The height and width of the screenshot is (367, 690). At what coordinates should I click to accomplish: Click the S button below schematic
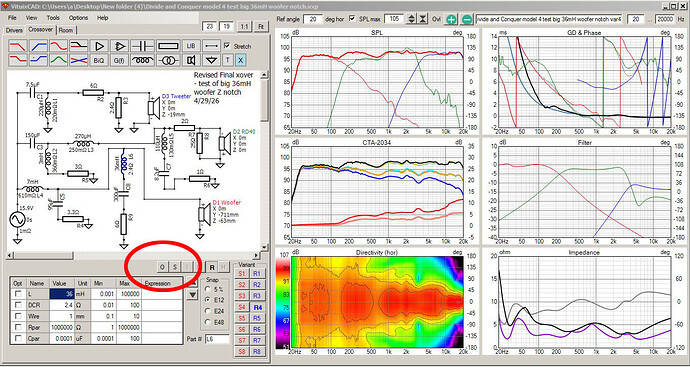coord(174,267)
